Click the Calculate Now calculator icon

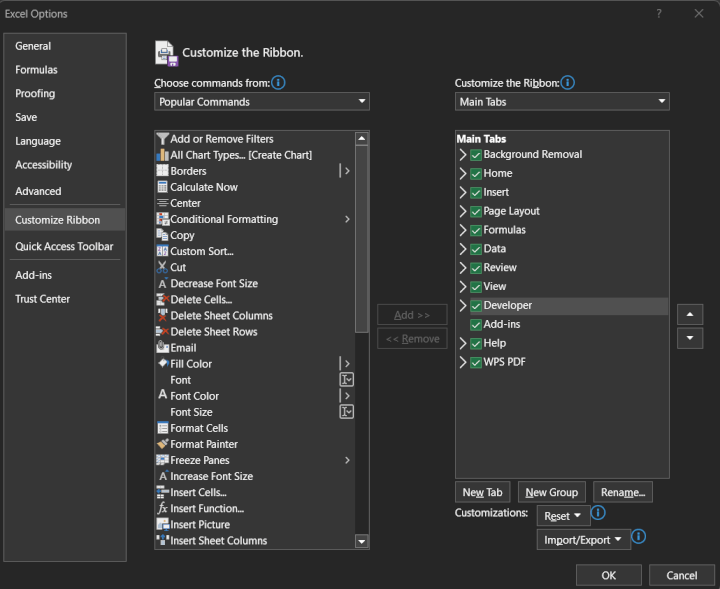click(163, 187)
